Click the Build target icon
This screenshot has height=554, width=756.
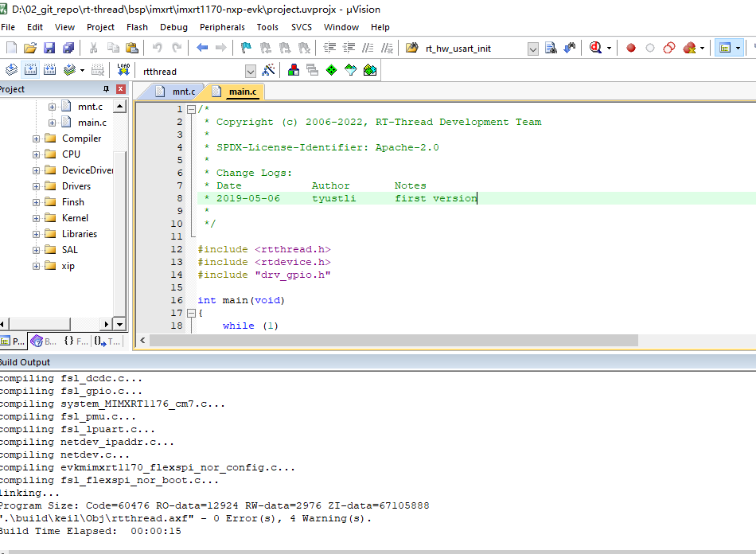click(30, 71)
